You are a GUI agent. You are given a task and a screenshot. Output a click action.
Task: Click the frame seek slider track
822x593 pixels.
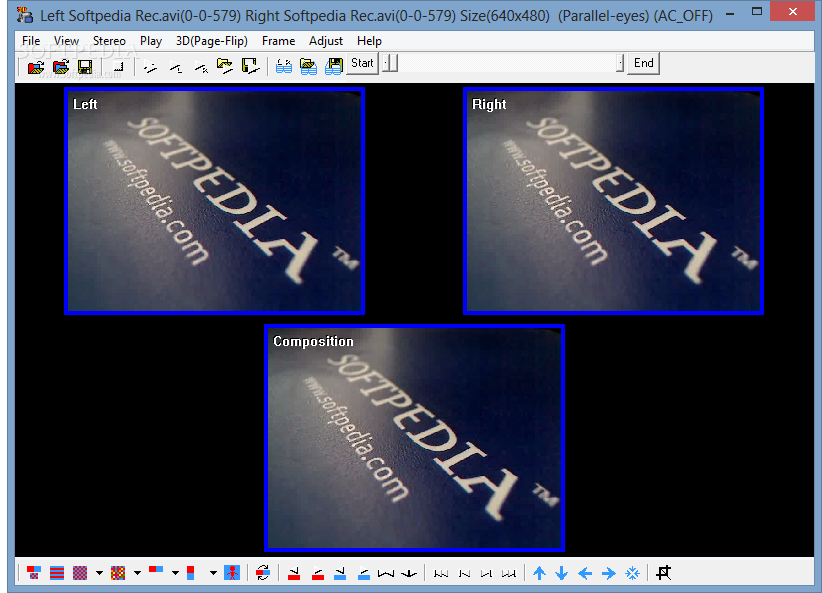point(503,63)
